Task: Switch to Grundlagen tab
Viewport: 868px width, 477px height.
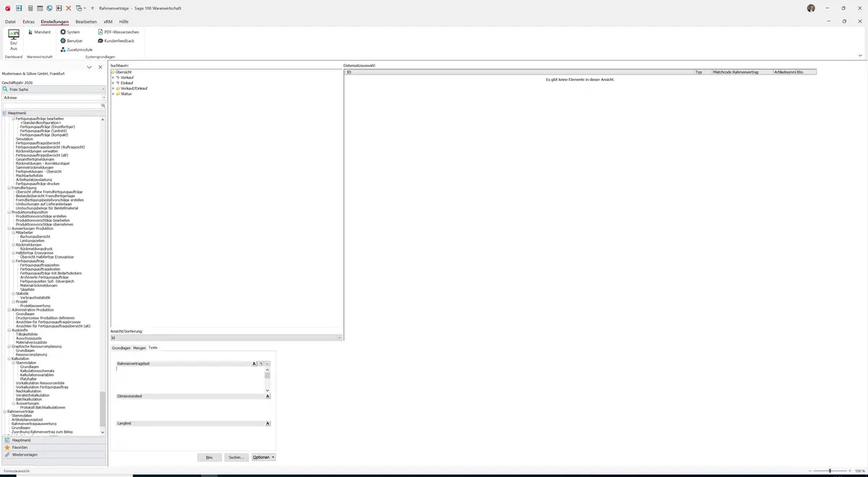Action: [x=121, y=348]
